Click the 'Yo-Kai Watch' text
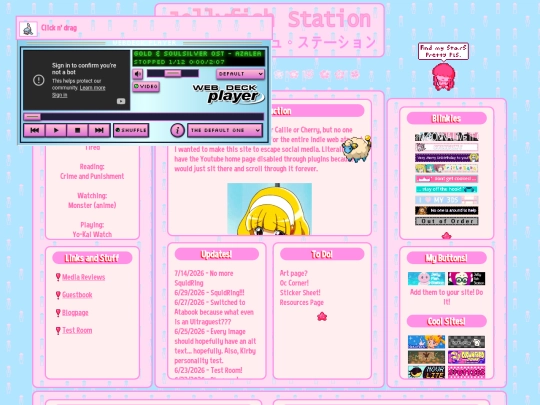 92,235
